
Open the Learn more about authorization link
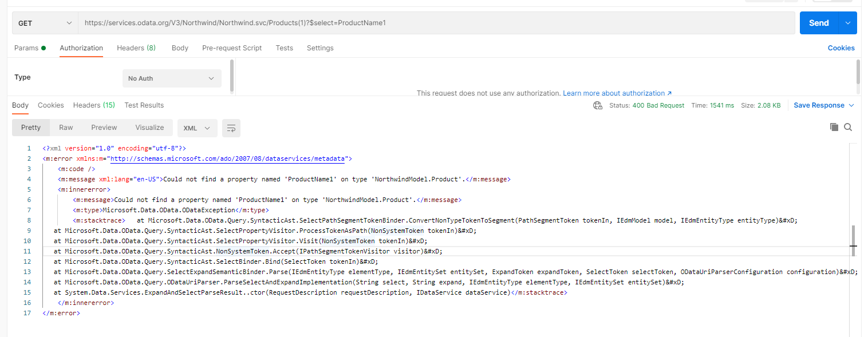click(x=617, y=93)
